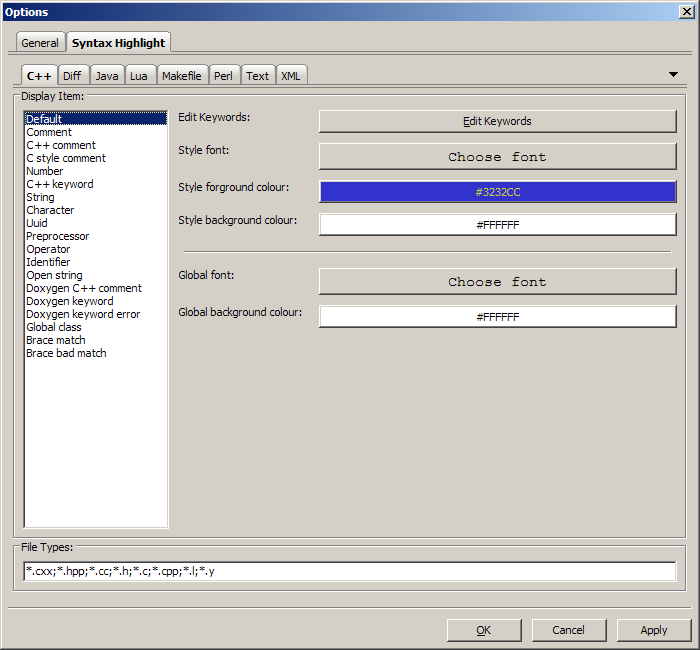
Task: Switch to the General tab
Action: click(40, 43)
